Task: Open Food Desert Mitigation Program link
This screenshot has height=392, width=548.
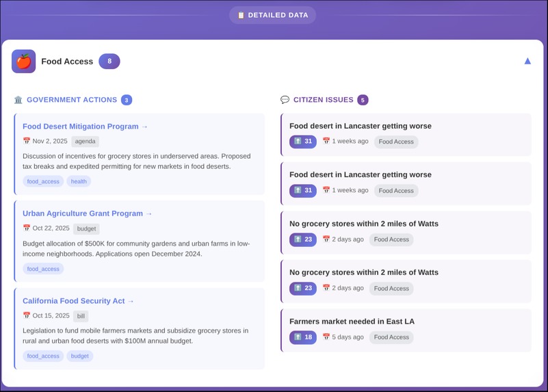Action: pyautogui.click(x=85, y=127)
